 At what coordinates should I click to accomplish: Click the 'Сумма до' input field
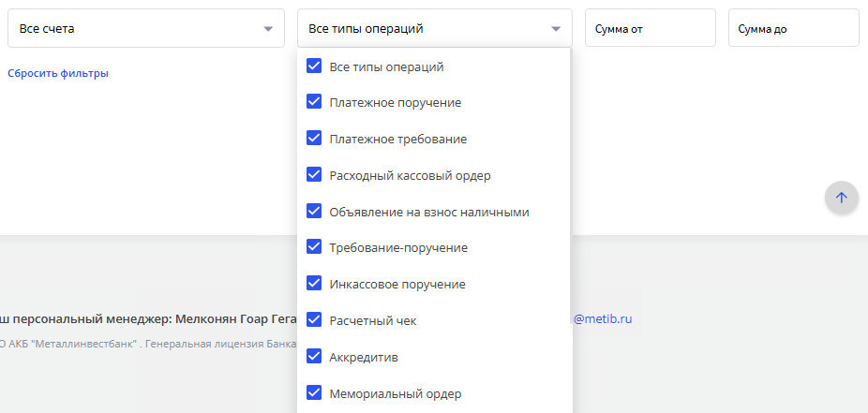click(794, 28)
